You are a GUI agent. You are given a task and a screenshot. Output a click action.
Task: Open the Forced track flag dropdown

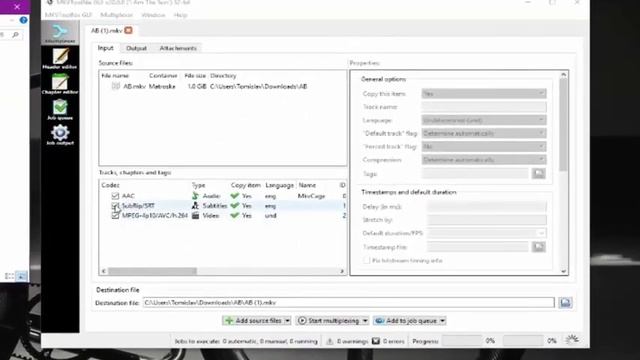484,146
